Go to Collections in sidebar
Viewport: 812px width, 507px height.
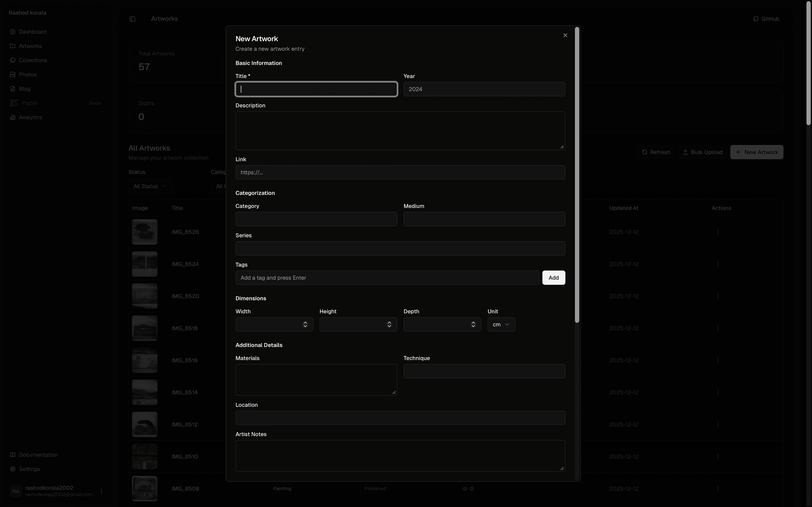click(33, 60)
